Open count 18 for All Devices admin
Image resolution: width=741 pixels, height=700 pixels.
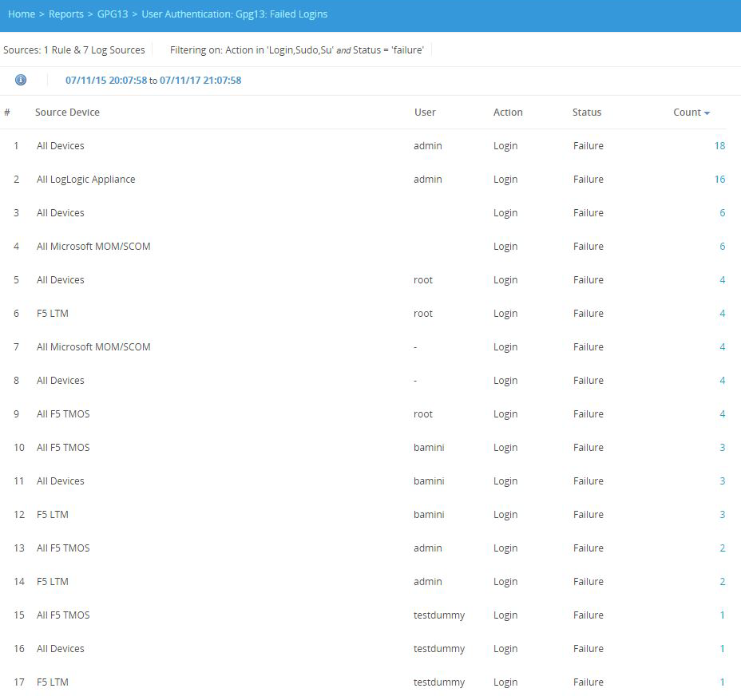[719, 146]
